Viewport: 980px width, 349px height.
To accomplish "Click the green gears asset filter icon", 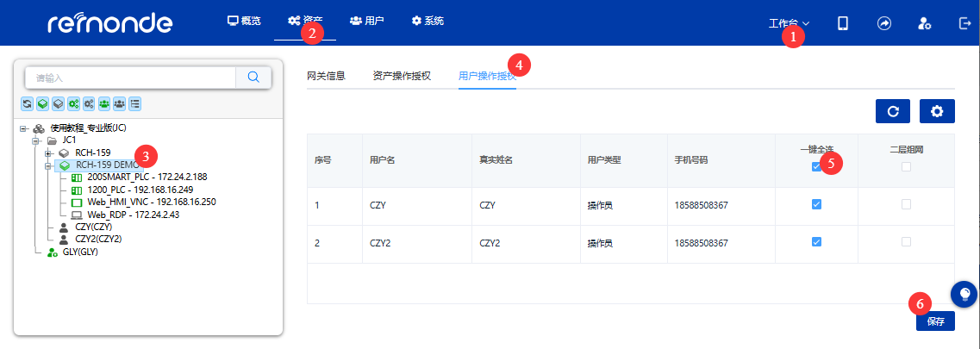I will (x=73, y=103).
